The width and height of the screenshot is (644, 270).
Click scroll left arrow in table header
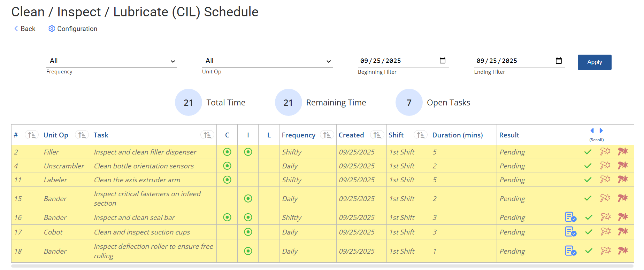(x=592, y=131)
